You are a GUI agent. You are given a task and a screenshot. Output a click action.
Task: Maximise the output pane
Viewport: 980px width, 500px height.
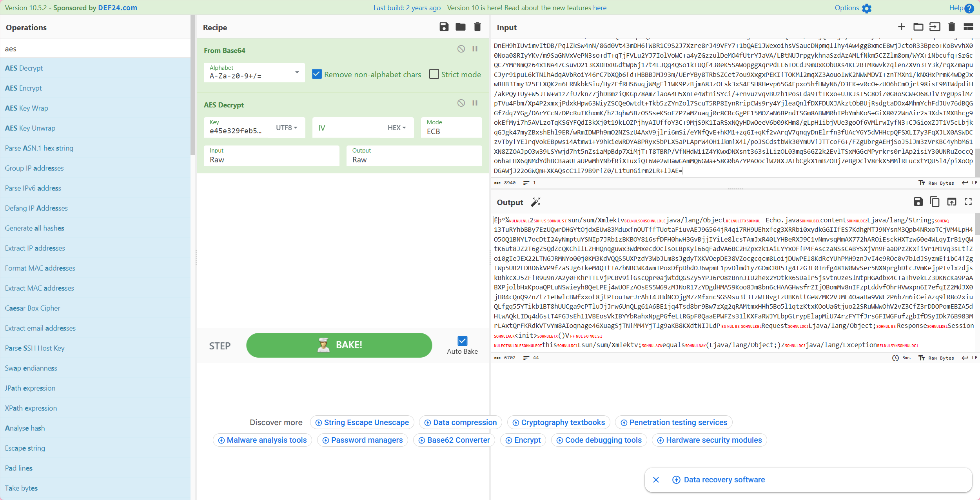click(968, 202)
